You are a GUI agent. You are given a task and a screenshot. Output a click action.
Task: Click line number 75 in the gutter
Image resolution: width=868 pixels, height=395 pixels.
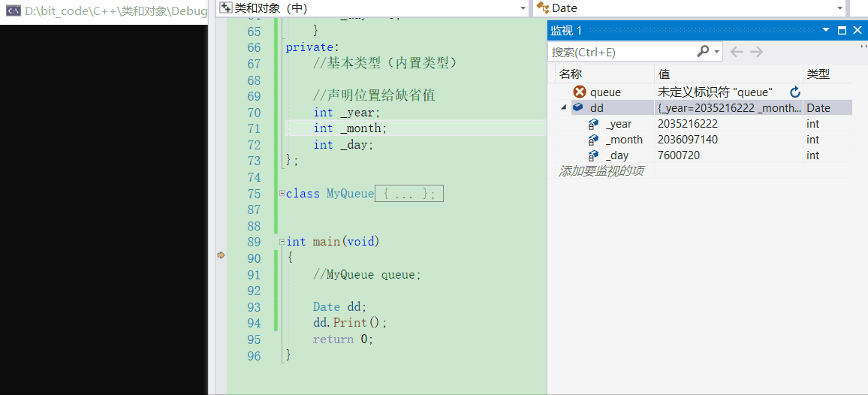coord(254,194)
